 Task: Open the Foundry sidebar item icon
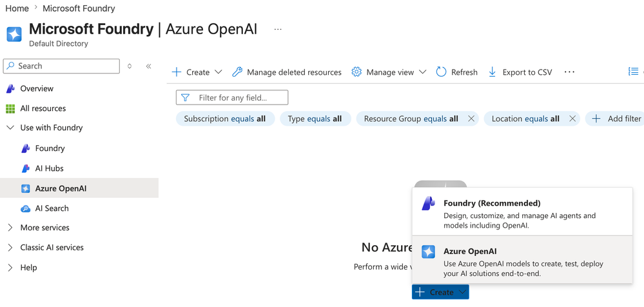click(x=26, y=148)
